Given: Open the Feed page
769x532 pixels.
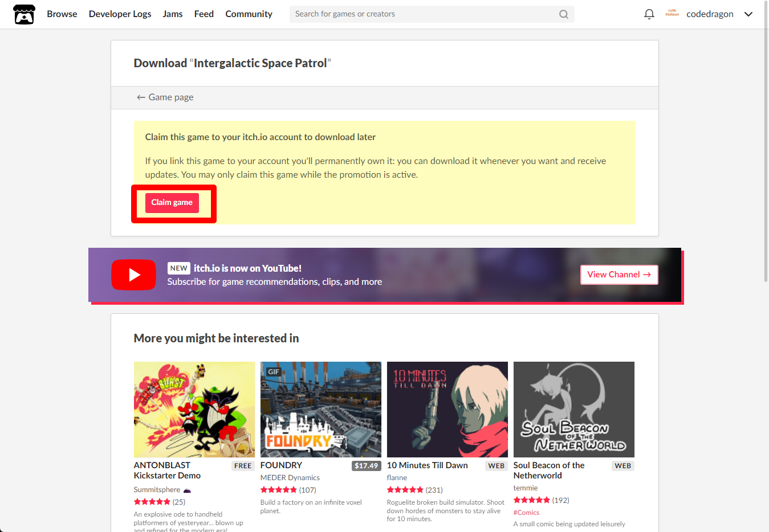Looking at the screenshot, I should point(204,14).
